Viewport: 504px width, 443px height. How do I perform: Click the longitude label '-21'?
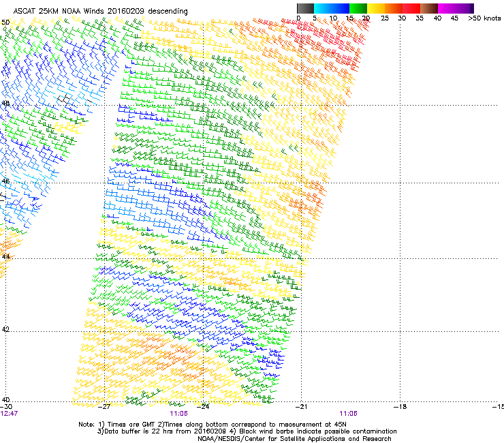coord(302,407)
